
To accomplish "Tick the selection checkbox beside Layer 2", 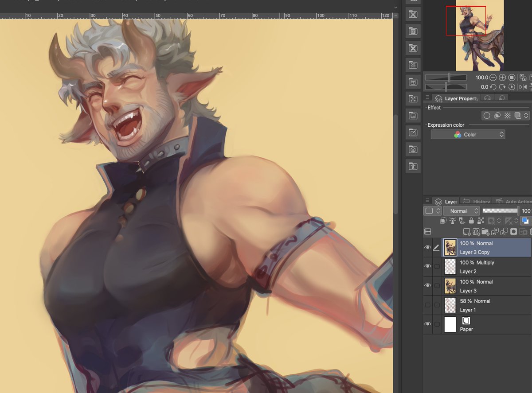I will [437, 266].
